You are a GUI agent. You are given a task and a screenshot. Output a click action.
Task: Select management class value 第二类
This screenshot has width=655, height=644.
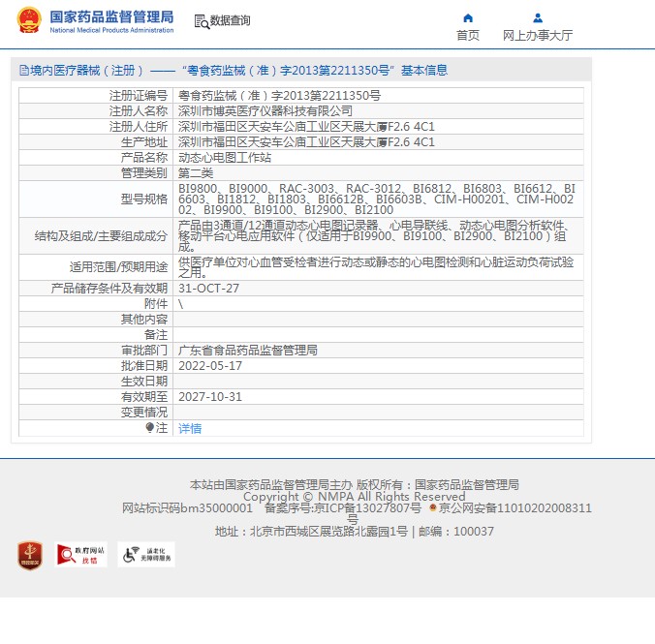[196, 173]
